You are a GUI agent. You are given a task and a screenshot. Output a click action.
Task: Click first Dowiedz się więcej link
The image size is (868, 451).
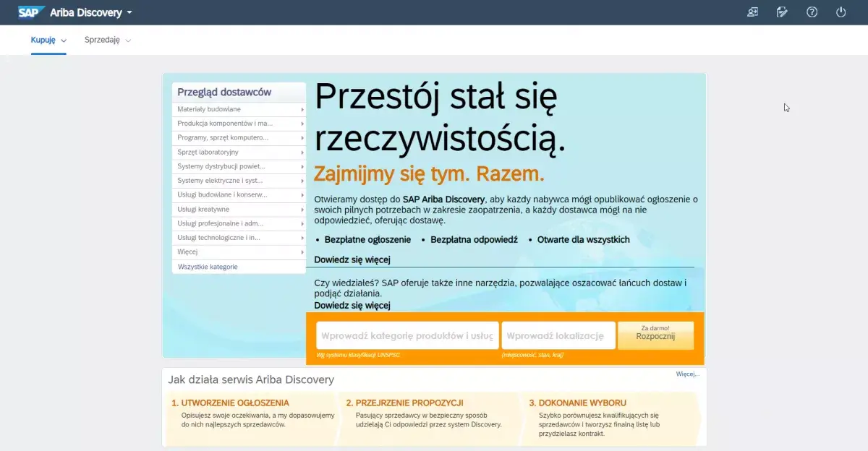click(x=352, y=259)
